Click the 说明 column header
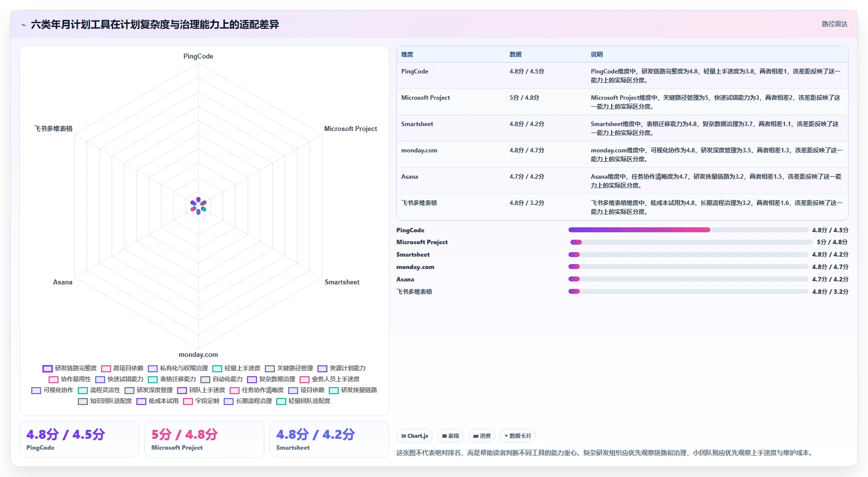The height and width of the screenshot is (477, 868). (597, 55)
